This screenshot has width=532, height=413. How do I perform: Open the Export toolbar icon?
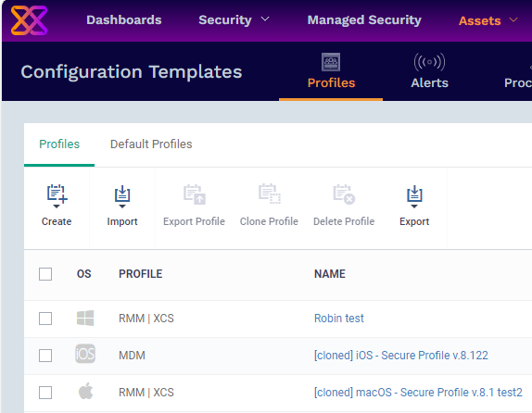pyautogui.click(x=414, y=196)
